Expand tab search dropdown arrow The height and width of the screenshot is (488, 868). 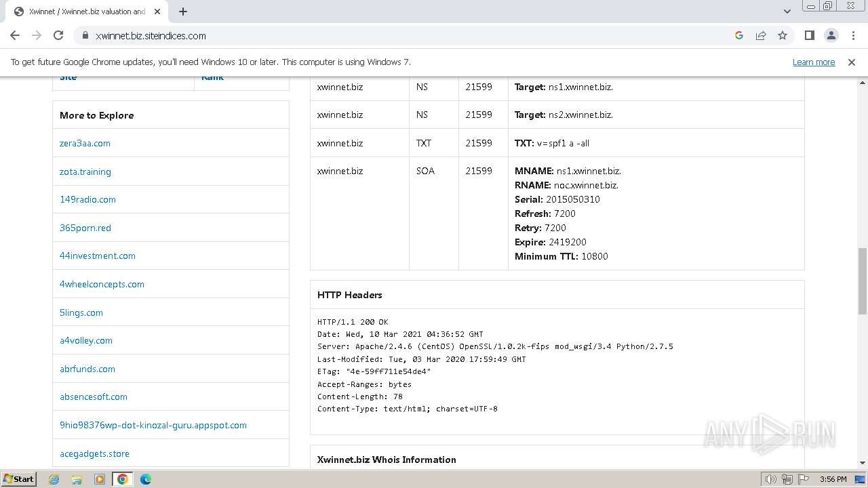click(787, 12)
